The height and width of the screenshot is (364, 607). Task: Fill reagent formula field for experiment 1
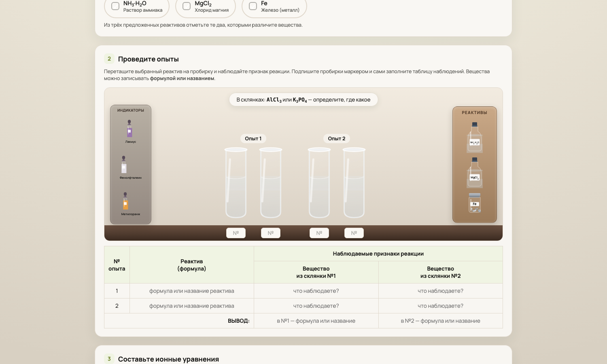tap(192, 291)
